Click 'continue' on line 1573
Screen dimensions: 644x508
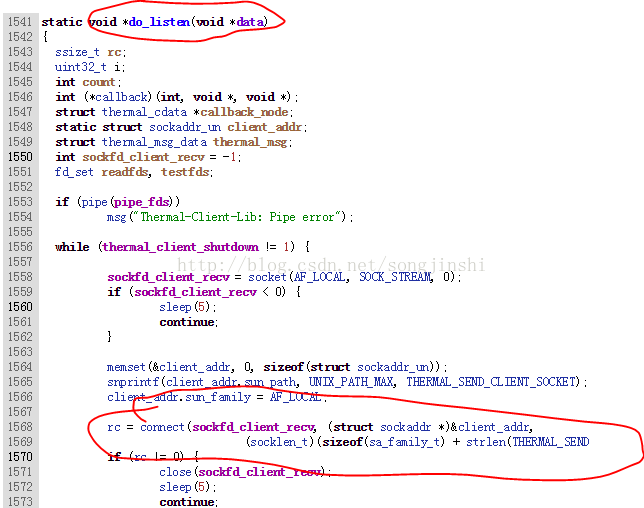click(x=187, y=502)
